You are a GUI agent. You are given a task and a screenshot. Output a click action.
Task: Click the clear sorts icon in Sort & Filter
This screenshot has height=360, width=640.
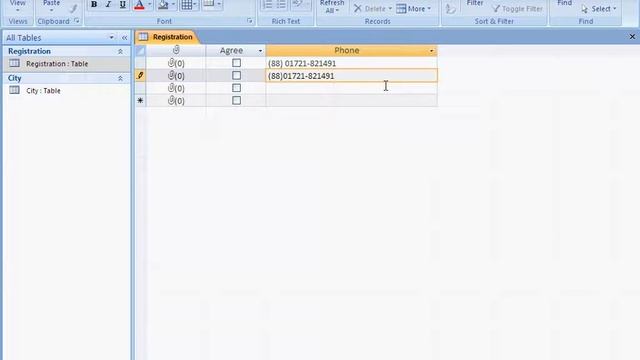tap(451, 9)
